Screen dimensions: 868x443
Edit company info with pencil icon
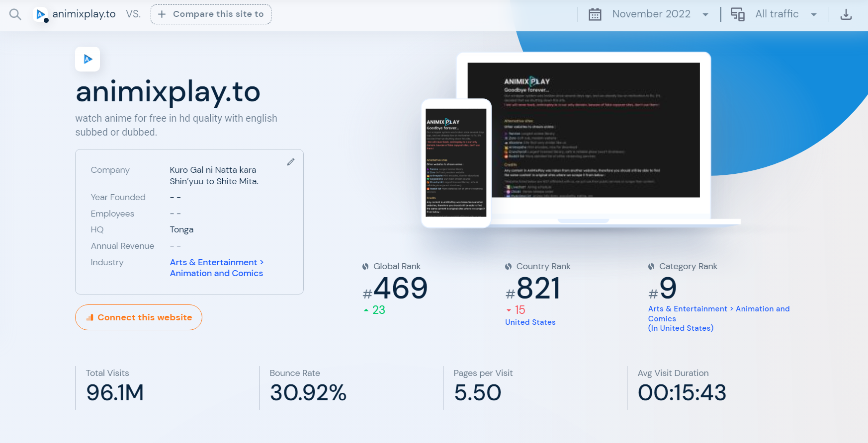point(291,162)
